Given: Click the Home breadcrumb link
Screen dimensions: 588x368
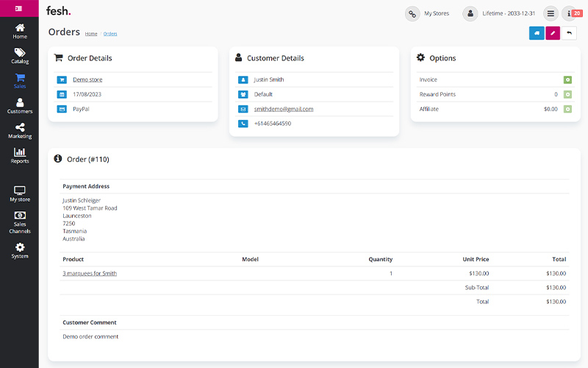Looking at the screenshot, I should [91, 34].
